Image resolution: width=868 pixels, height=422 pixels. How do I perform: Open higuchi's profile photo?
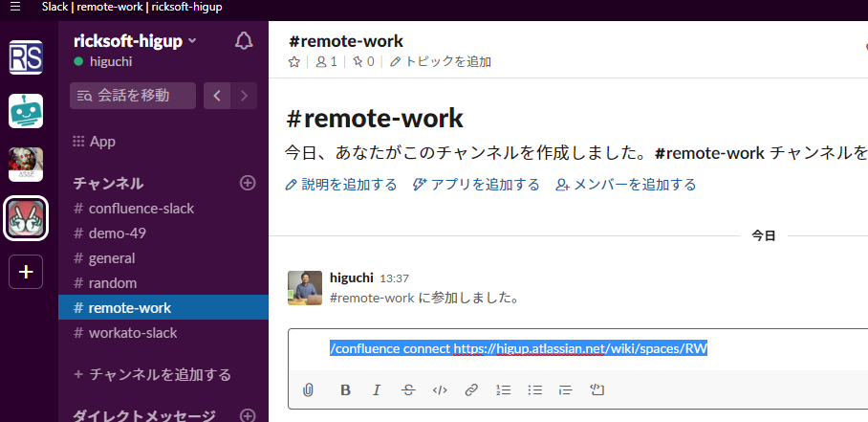coord(305,288)
